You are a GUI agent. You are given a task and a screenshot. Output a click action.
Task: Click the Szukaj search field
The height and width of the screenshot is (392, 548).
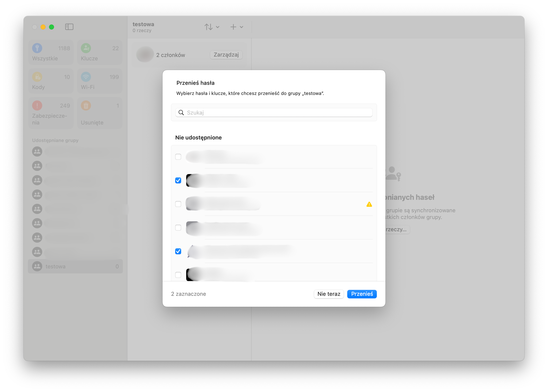point(278,112)
